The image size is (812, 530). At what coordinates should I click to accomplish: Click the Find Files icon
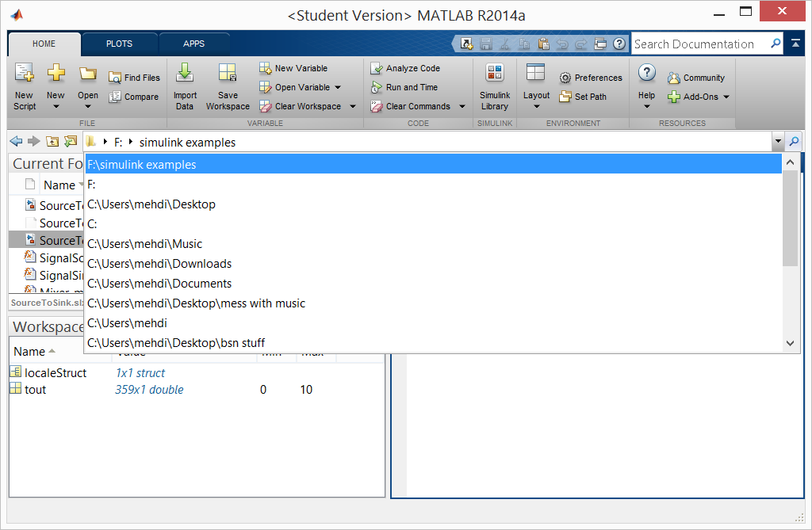coord(115,78)
